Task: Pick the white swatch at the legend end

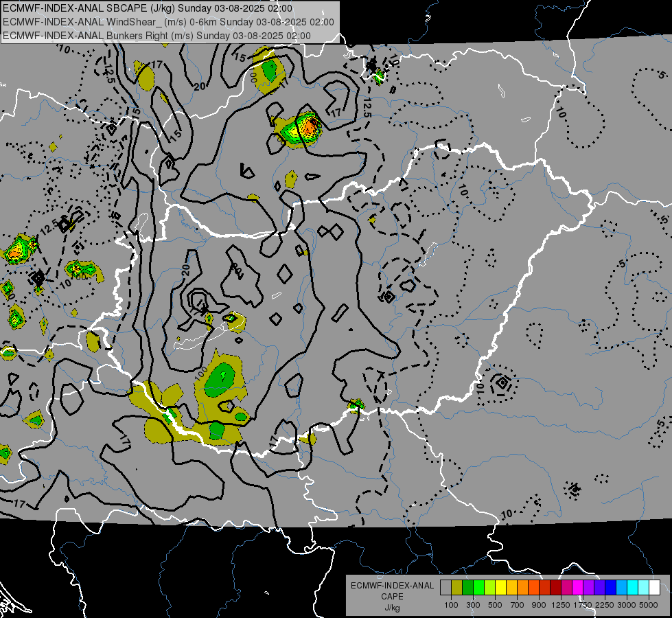Action: [x=654, y=588]
